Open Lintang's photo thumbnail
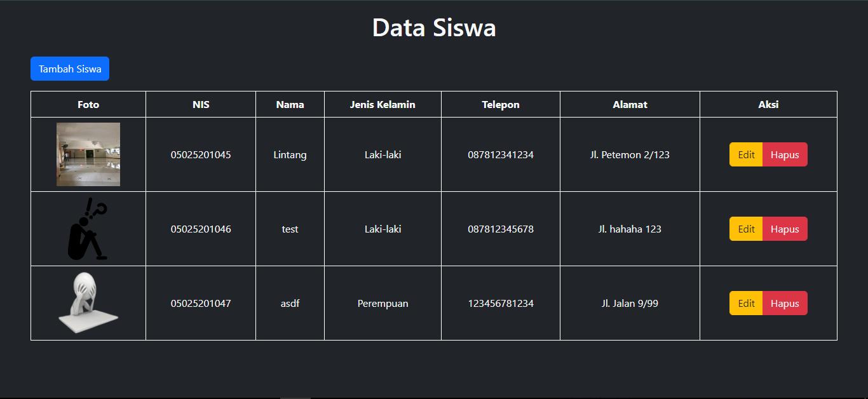Screen dimensions: 868x399 (88, 154)
